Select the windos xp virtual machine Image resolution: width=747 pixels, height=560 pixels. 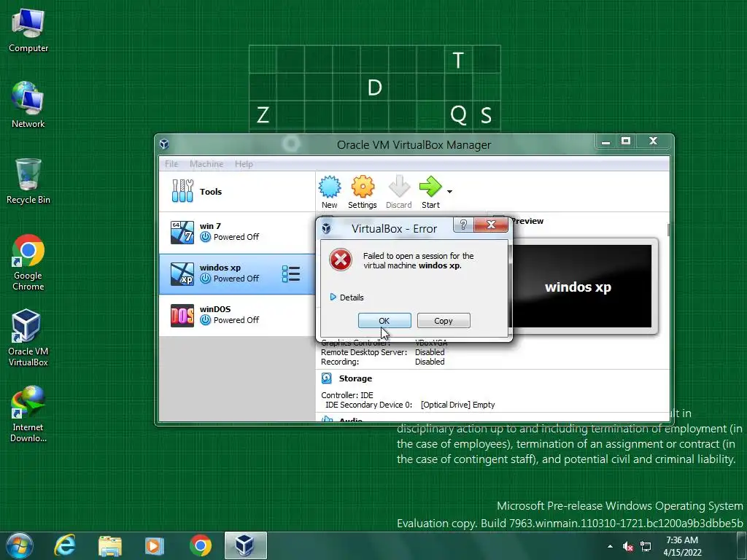(x=237, y=274)
